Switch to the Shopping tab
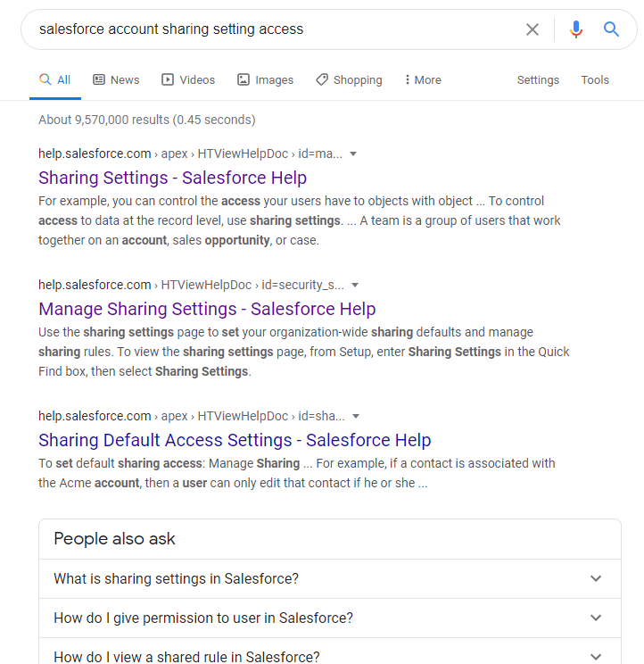Image resolution: width=644 pixels, height=664 pixels. tap(349, 80)
